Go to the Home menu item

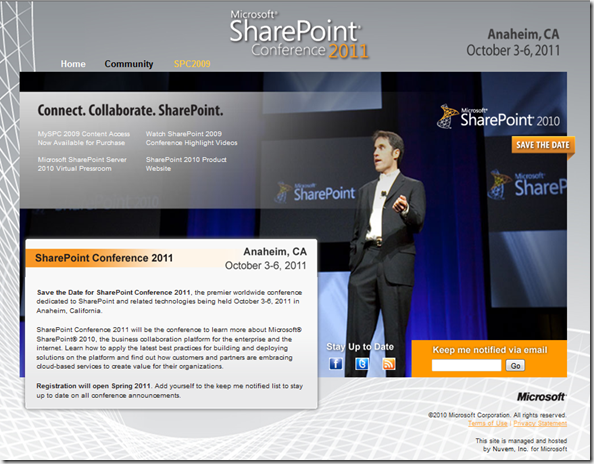(73, 64)
